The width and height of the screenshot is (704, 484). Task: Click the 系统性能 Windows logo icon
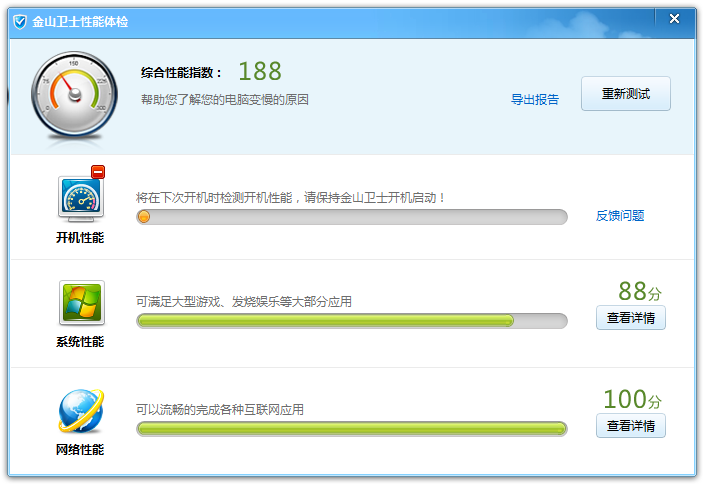tap(82, 303)
